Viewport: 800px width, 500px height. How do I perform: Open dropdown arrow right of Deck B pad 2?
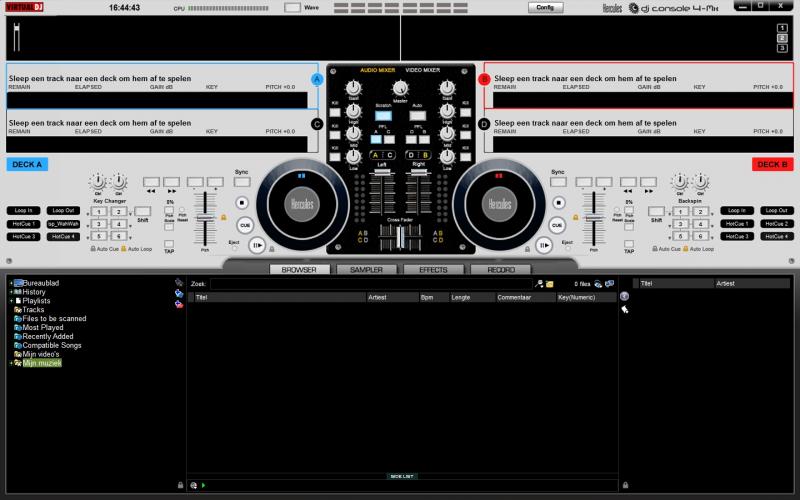tap(712, 213)
